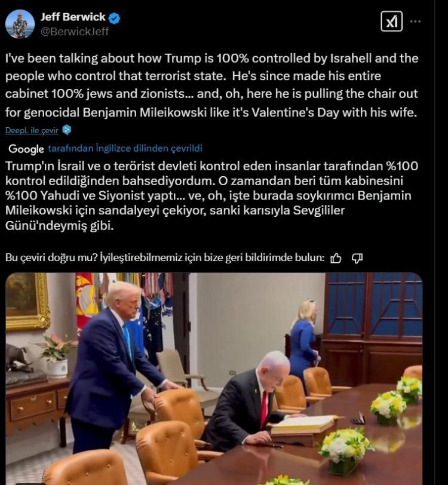Click the Google logo above the translation
The image size is (448, 485).
(x=26, y=149)
